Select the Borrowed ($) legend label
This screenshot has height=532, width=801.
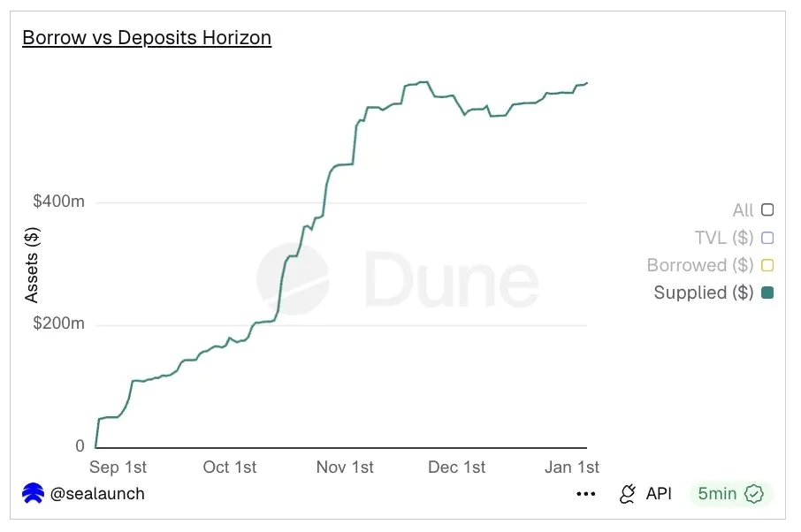pos(699,265)
